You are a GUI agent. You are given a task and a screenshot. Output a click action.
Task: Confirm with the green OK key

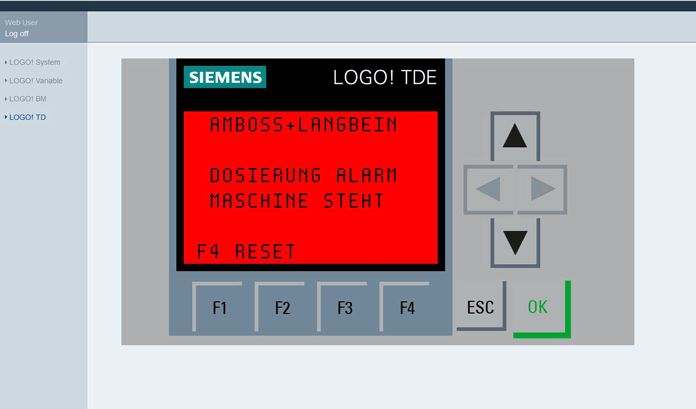538,307
